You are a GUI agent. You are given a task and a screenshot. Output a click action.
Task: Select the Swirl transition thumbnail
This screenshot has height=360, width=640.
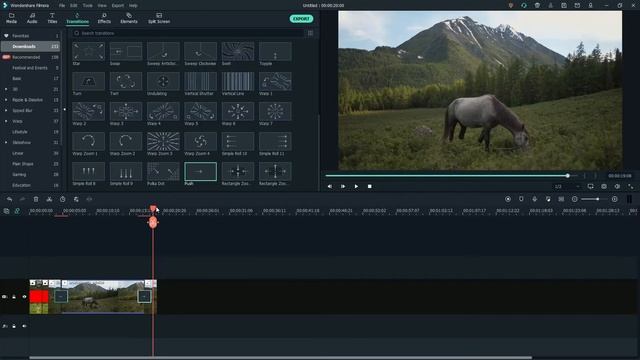[x=238, y=51]
